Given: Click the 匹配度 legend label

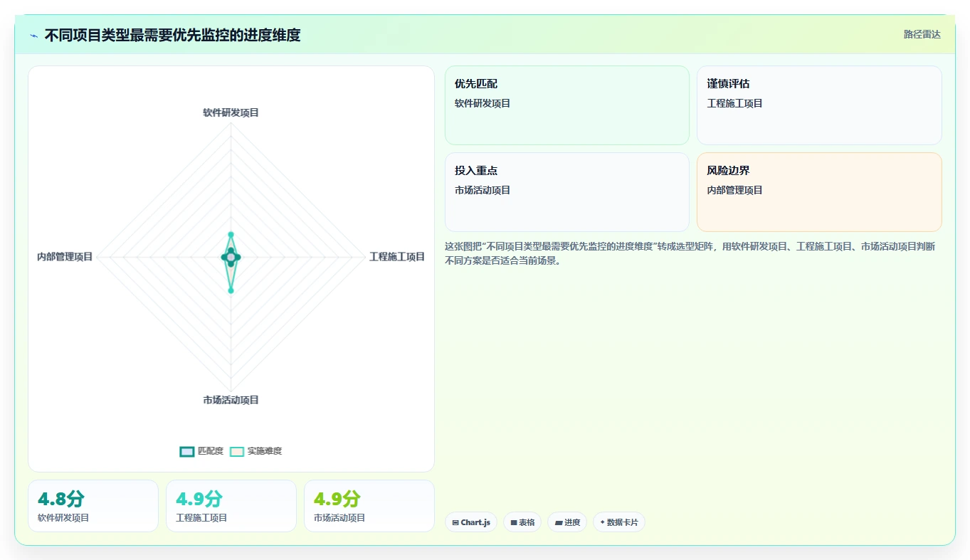Looking at the screenshot, I should (x=211, y=451).
